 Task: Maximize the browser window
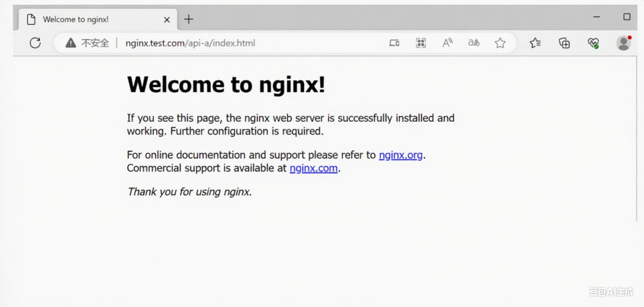(x=627, y=17)
